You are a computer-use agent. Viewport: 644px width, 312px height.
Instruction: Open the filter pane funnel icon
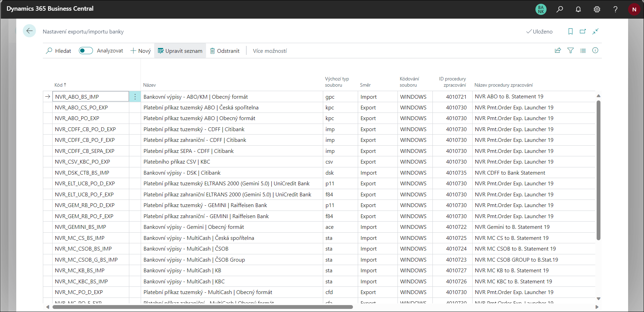[x=571, y=50]
